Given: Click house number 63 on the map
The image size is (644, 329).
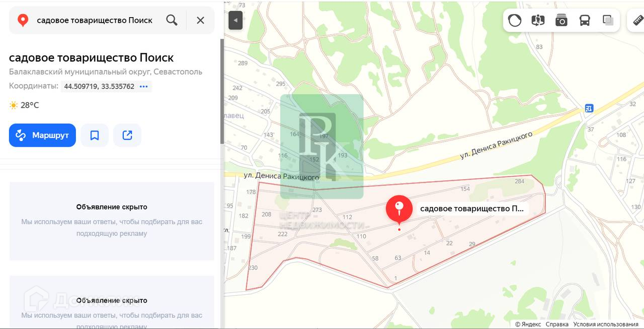Looking at the screenshot, I should (x=398, y=258).
